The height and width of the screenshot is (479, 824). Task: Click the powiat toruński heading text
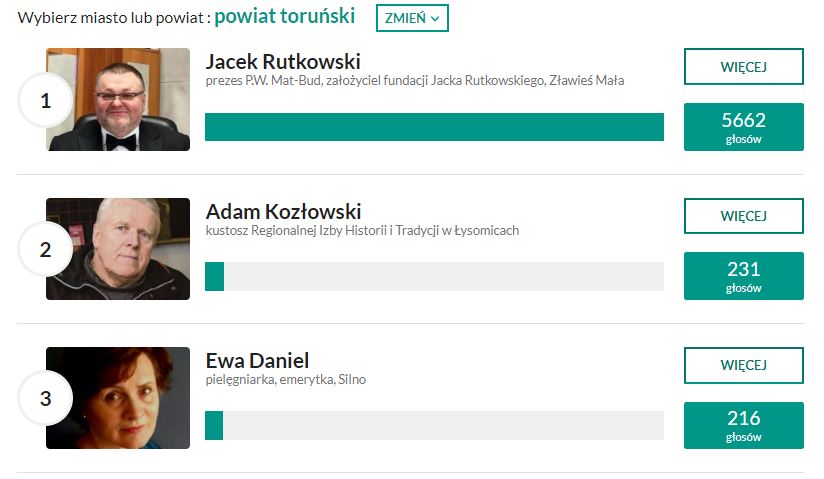click(285, 16)
